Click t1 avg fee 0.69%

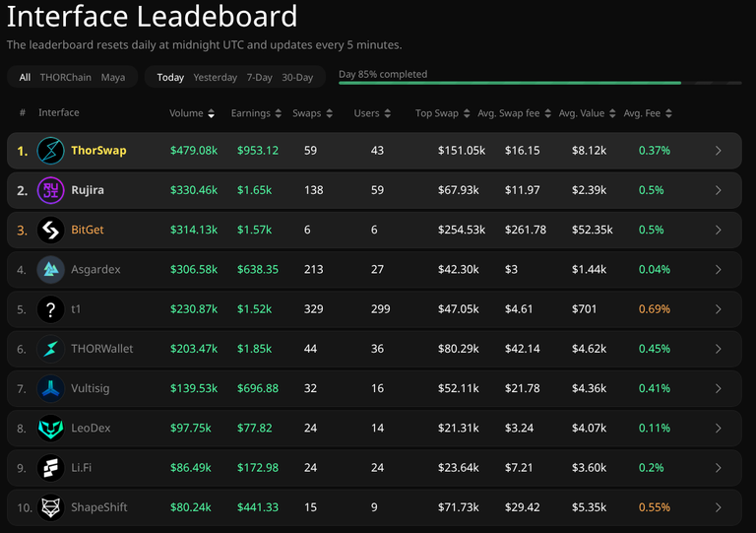click(x=655, y=309)
